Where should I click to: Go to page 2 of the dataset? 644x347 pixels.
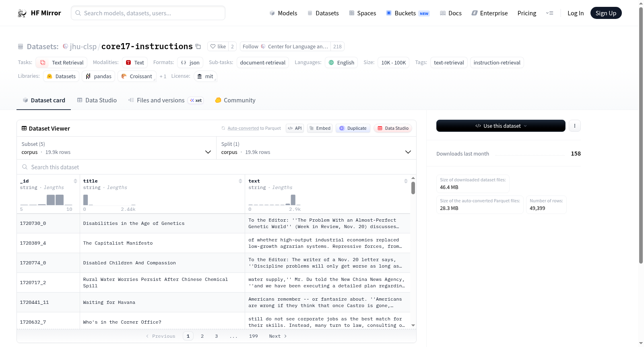[x=202, y=336]
